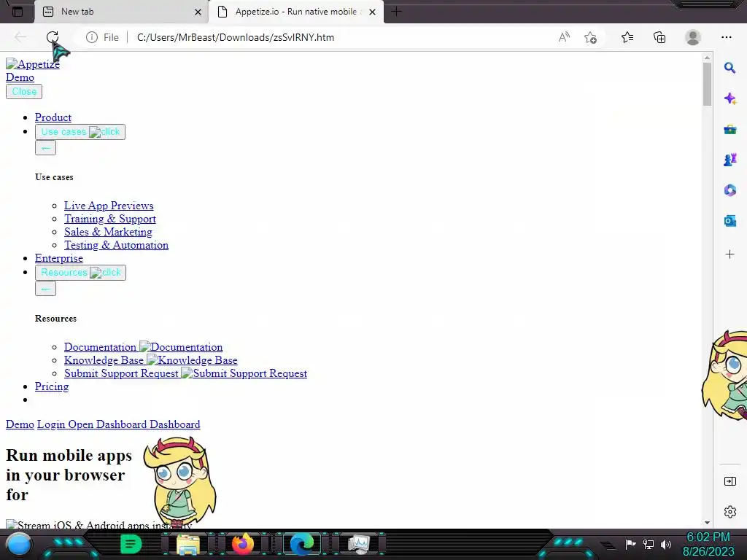Open Settings and more ellipsis menu
Image resolution: width=747 pixels, height=560 pixels.
point(727,37)
